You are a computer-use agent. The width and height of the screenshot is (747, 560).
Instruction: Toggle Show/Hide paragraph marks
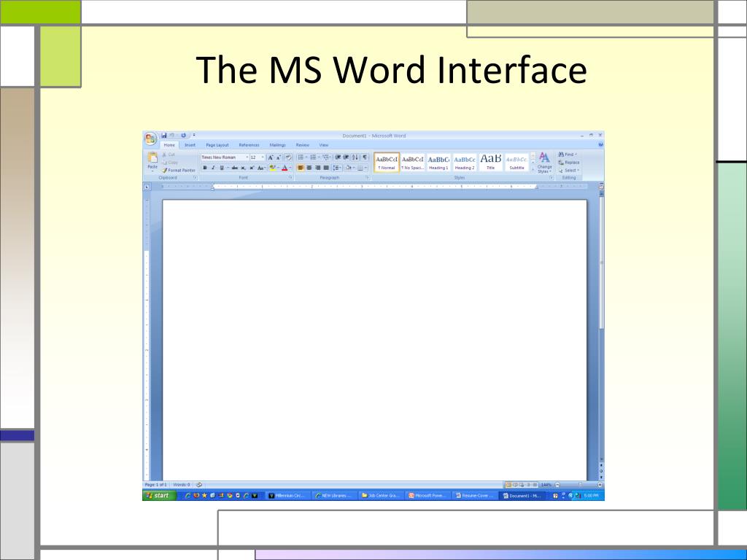pos(365,157)
